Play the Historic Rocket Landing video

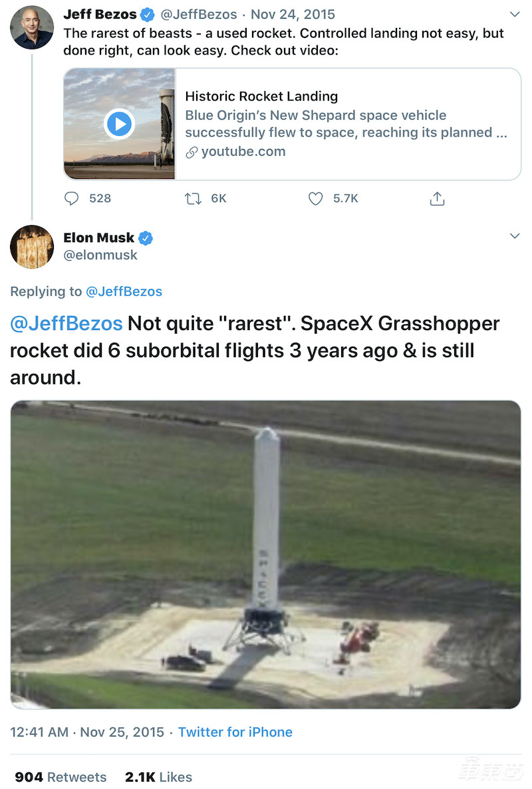pos(120,124)
